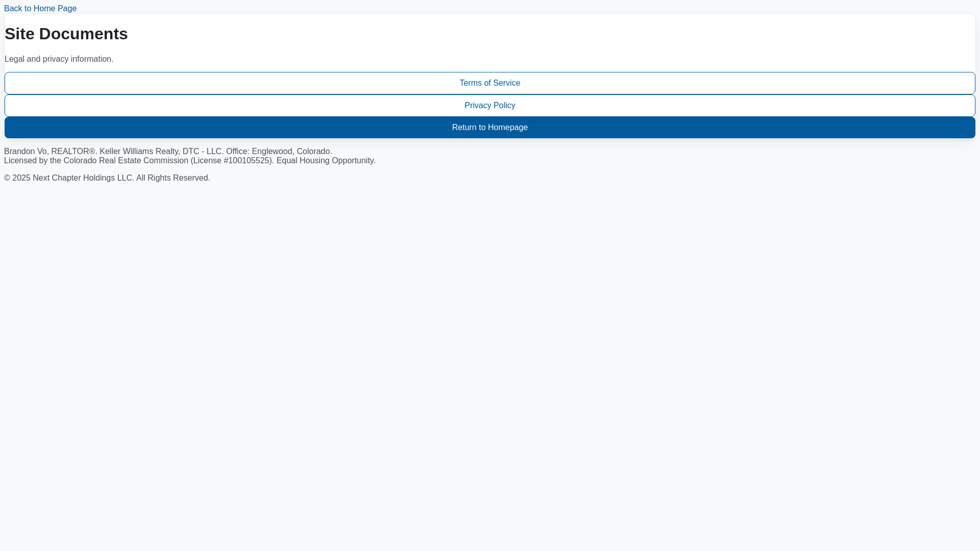Click the 'Brandon Vo, REALTOR®' footer line

tap(168, 152)
